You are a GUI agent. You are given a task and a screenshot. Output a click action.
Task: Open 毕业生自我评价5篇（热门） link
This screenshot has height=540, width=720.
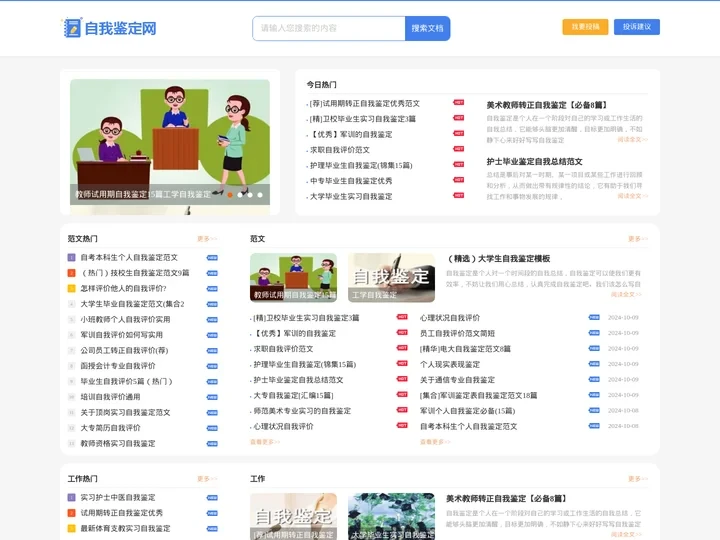pos(126,381)
